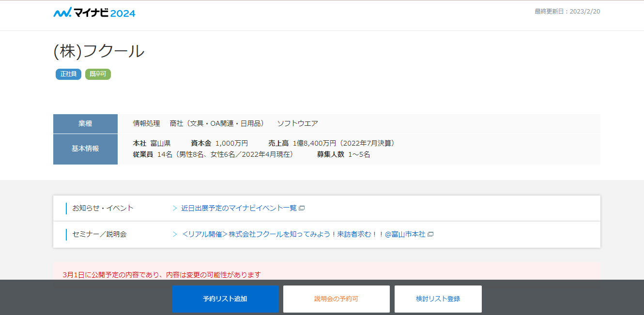Image resolution: width=644 pixels, height=315 pixels.
Task: Click the 基本情報 row header
Action: [85, 149]
